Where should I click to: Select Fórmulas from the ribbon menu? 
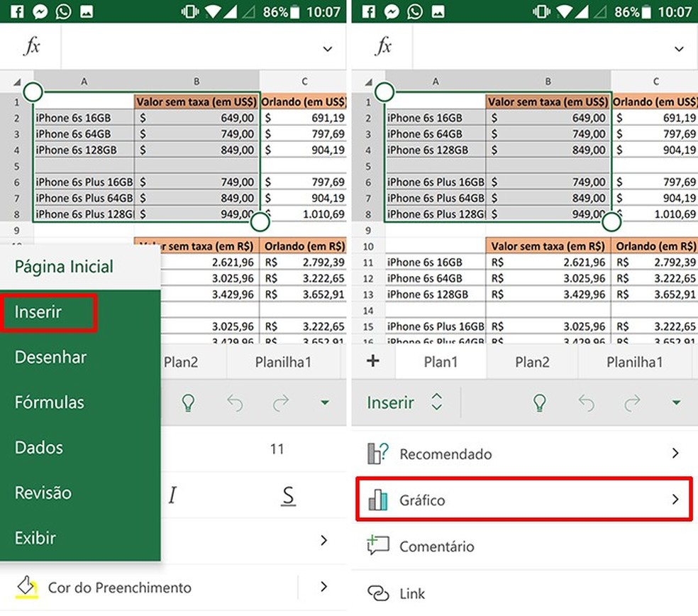51,402
